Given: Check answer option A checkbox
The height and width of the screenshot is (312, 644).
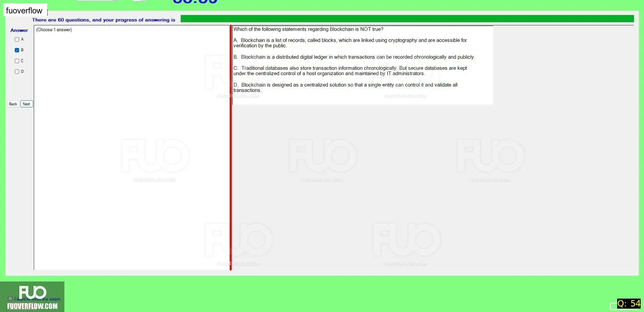Looking at the screenshot, I should (x=17, y=39).
